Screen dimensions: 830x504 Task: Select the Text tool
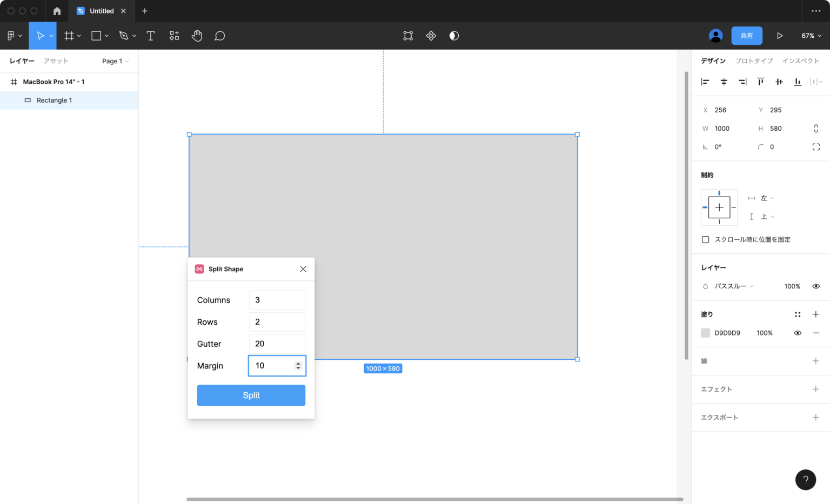point(151,36)
